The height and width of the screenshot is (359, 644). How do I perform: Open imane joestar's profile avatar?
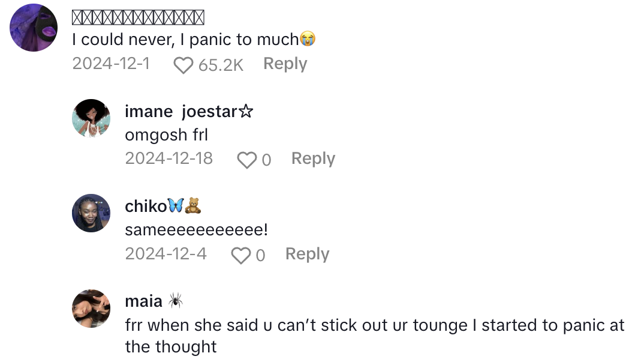(x=91, y=118)
